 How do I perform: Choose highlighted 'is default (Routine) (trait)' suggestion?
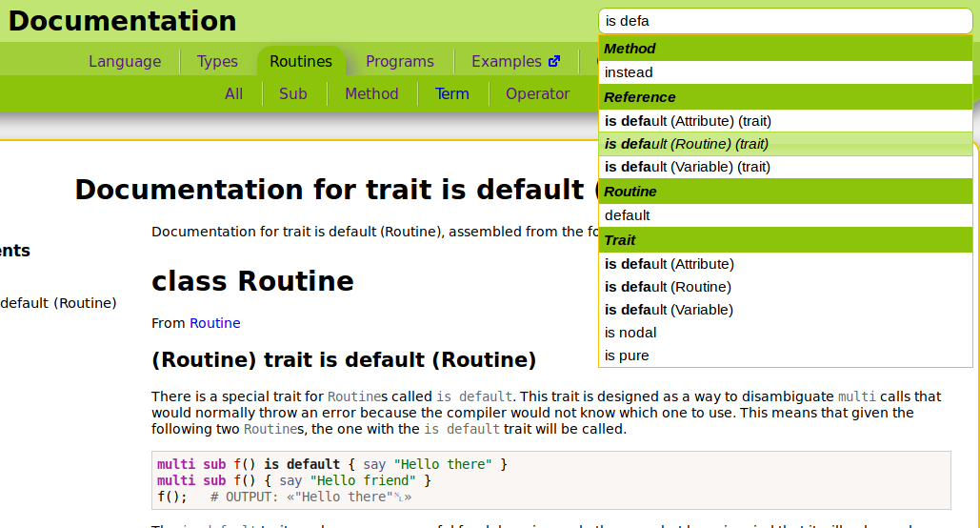pyautogui.click(x=786, y=144)
